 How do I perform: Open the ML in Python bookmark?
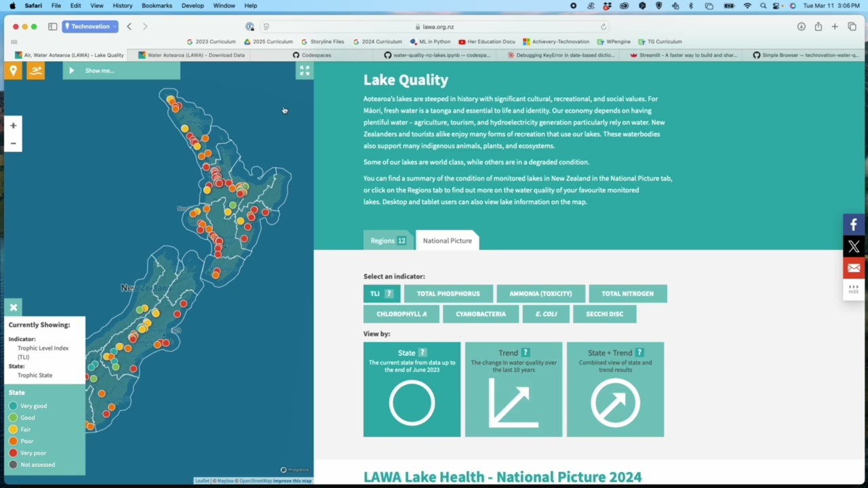pyautogui.click(x=430, y=41)
